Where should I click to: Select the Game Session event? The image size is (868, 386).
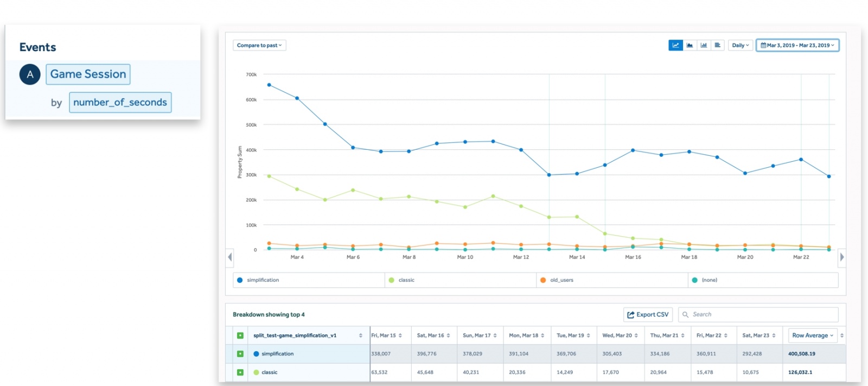[88, 74]
